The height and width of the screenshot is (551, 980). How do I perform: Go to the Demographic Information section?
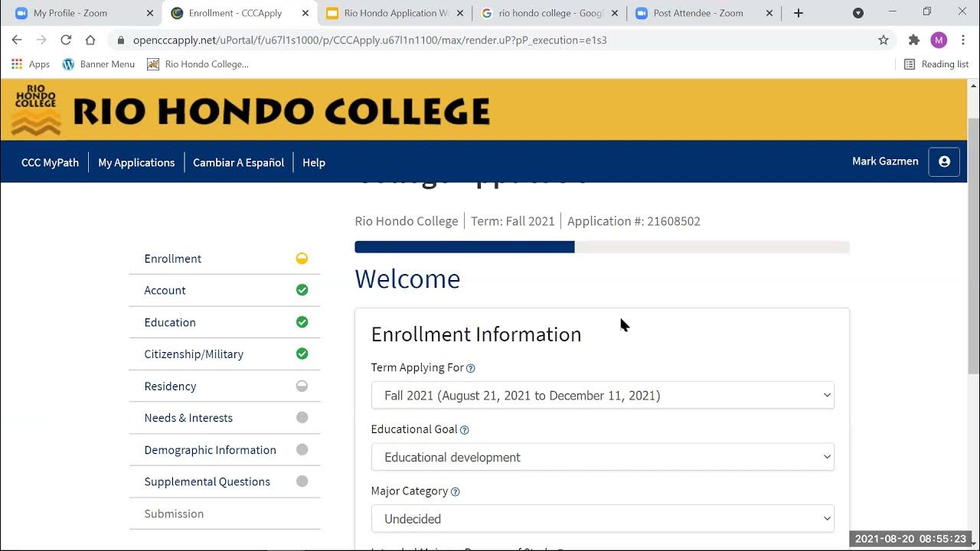[x=210, y=450]
